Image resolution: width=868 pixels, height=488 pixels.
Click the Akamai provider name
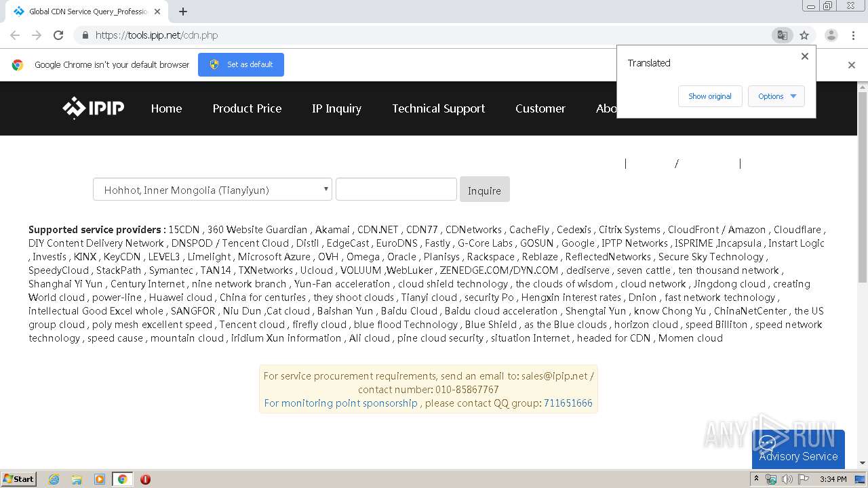click(x=332, y=230)
